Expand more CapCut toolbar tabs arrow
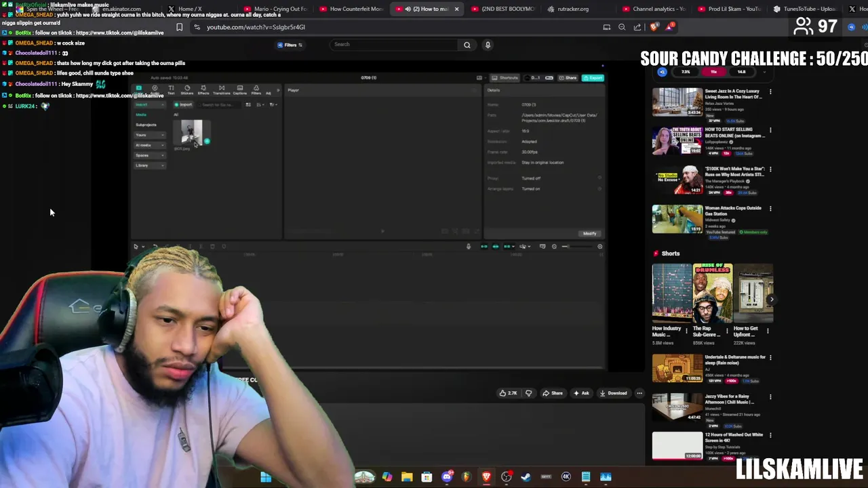Viewport: 868px width, 488px height. click(277, 90)
